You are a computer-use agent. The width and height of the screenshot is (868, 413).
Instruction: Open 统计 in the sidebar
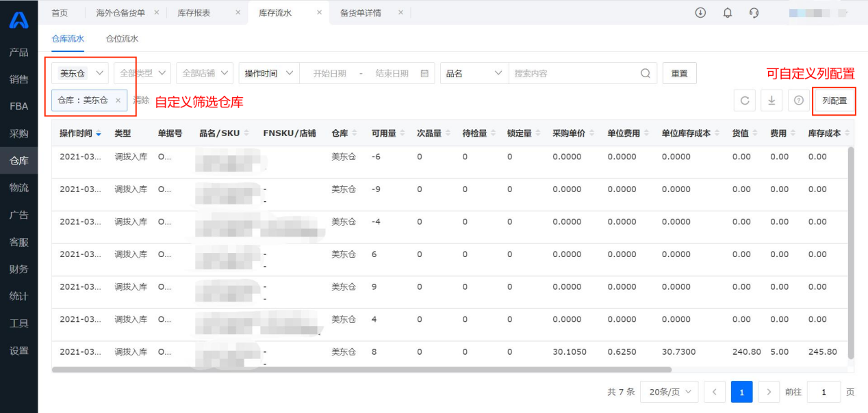click(18, 296)
